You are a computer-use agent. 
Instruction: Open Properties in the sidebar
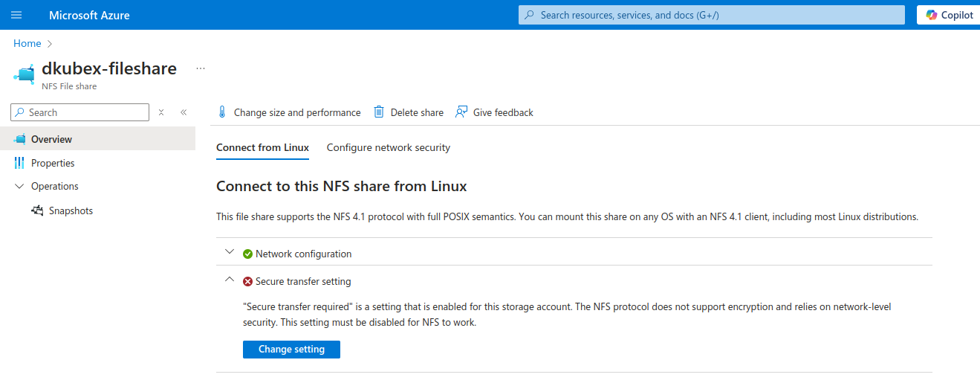click(x=53, y=163)
